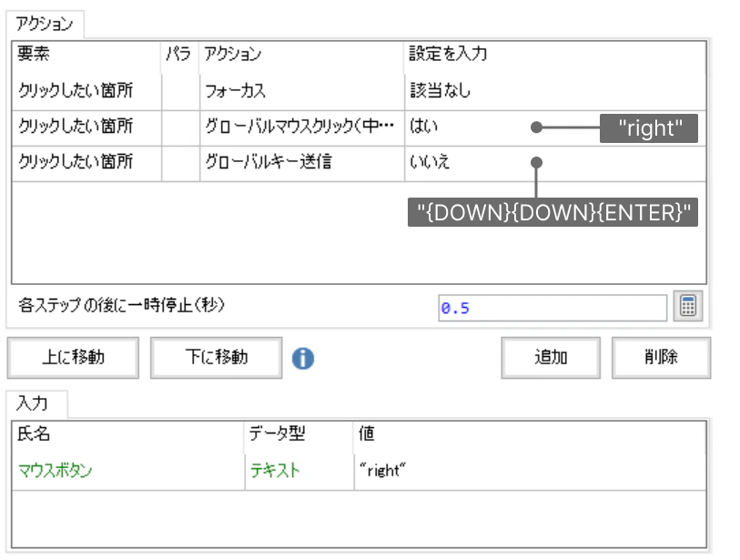Focus the pause seconds field showing 0.5
The width and height of the screenshot is (740, 560).
tap(552, 308)
